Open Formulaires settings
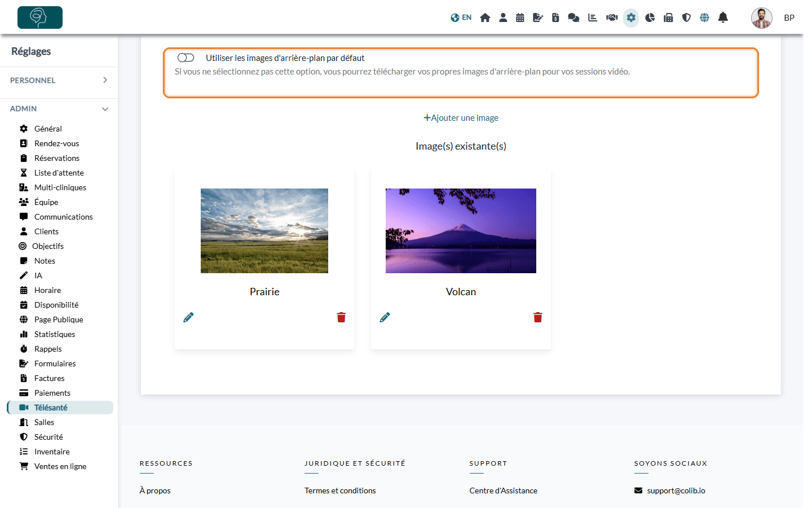 55,364
